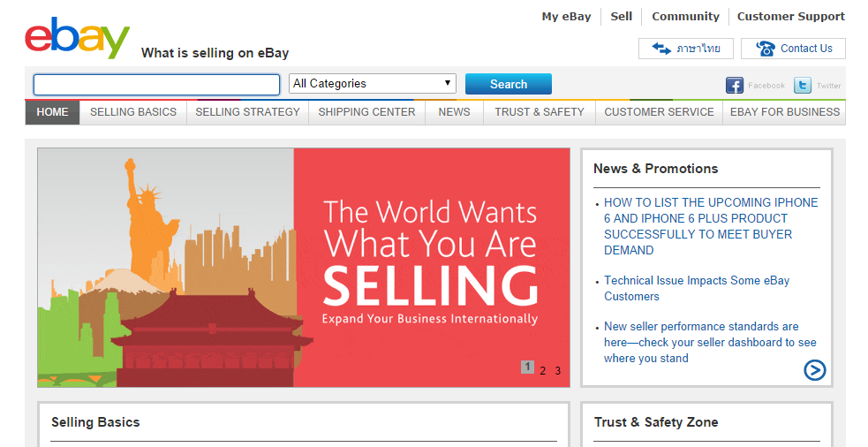This screenshot has width=868, height=447.
Task: Open the SHIPPING CENTER tab
Action: coord(366,112)
